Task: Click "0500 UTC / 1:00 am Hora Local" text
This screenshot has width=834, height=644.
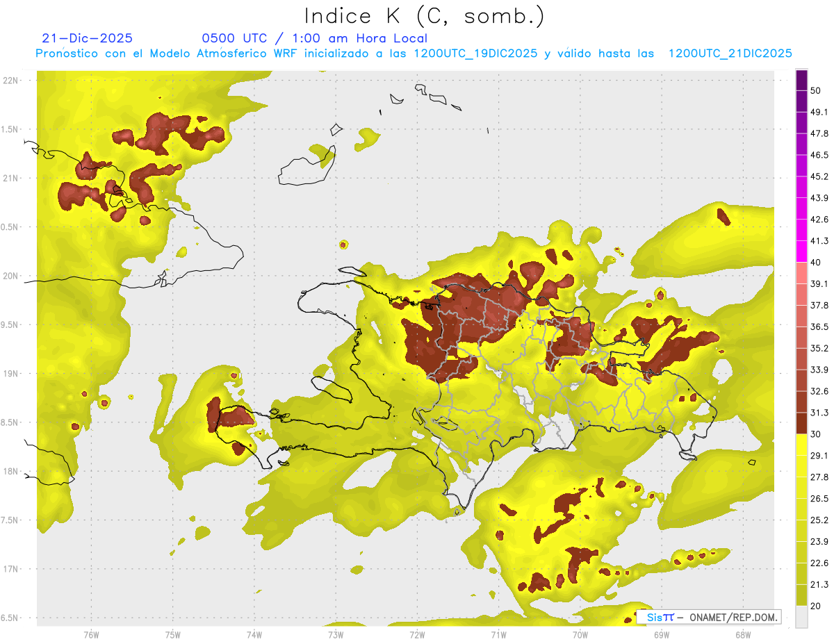Action: coord(314,38)
